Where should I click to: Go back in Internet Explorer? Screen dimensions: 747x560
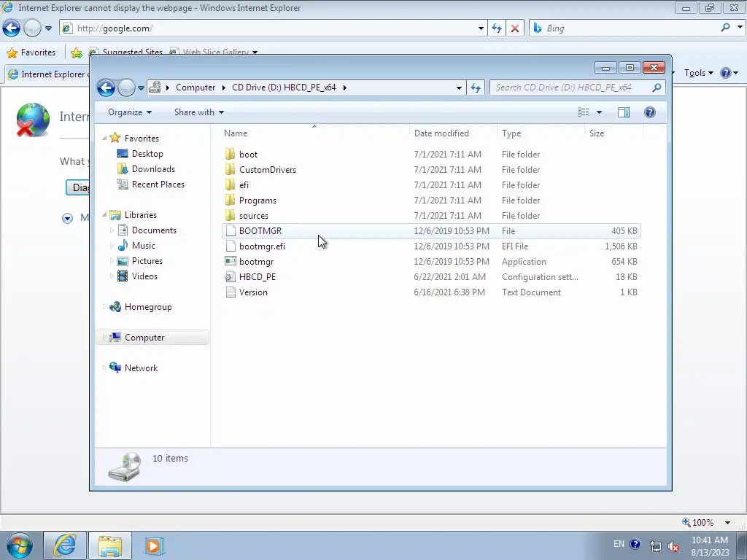pos(12,28)
